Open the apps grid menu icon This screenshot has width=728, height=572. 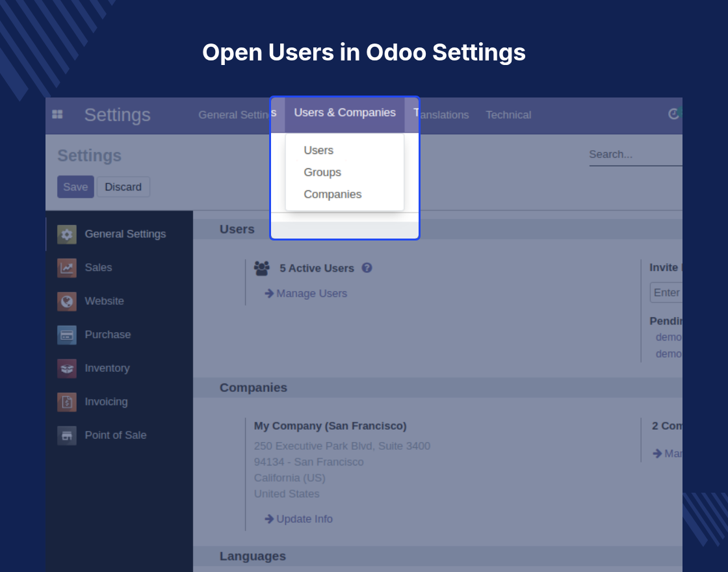tap(57, 114)
